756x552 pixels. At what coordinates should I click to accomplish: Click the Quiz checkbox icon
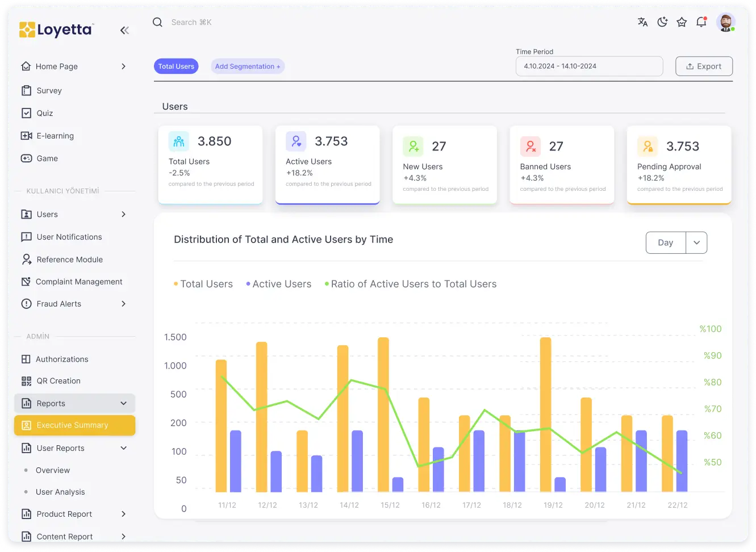click(x=26, y=113)
